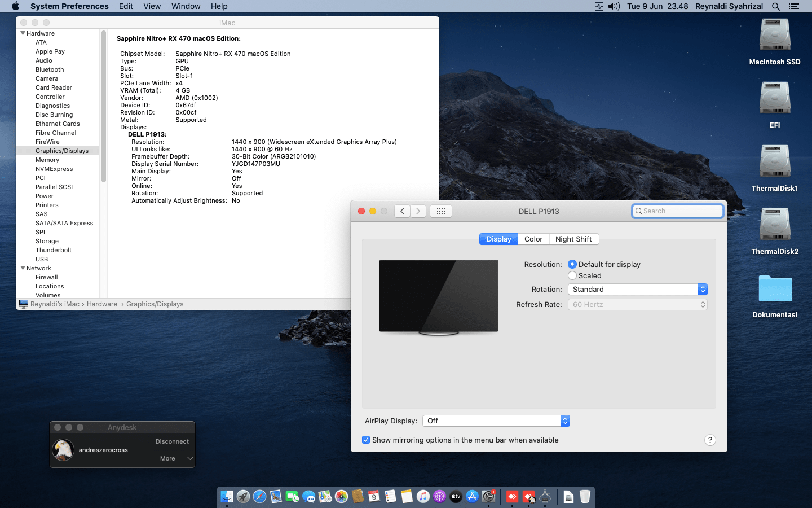Open the help question mark button
Screen dimensions: 812x508
point(710,440)
